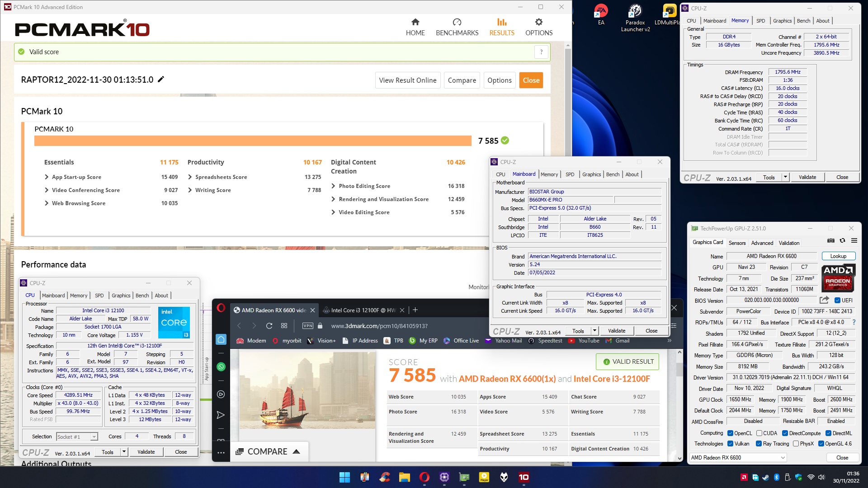Toggle Ray Tracing checkbox in GPU-Z

pos(759,444)
